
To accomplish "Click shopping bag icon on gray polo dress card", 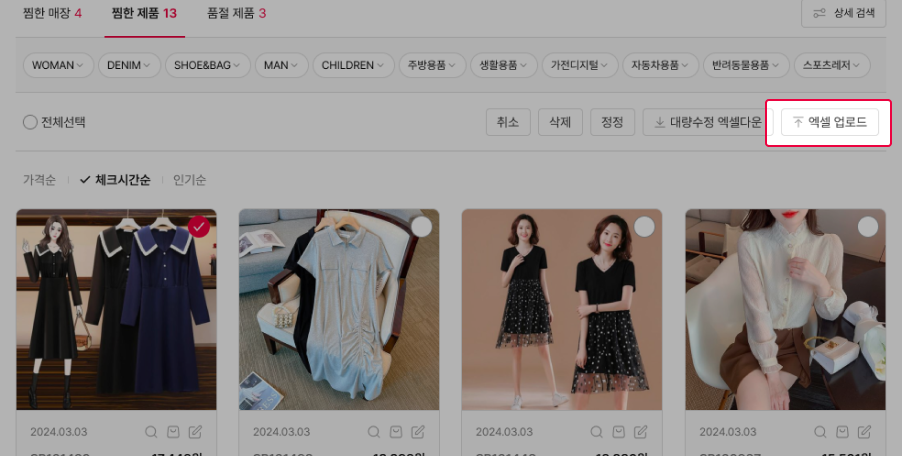I will (x=396, y=432).
